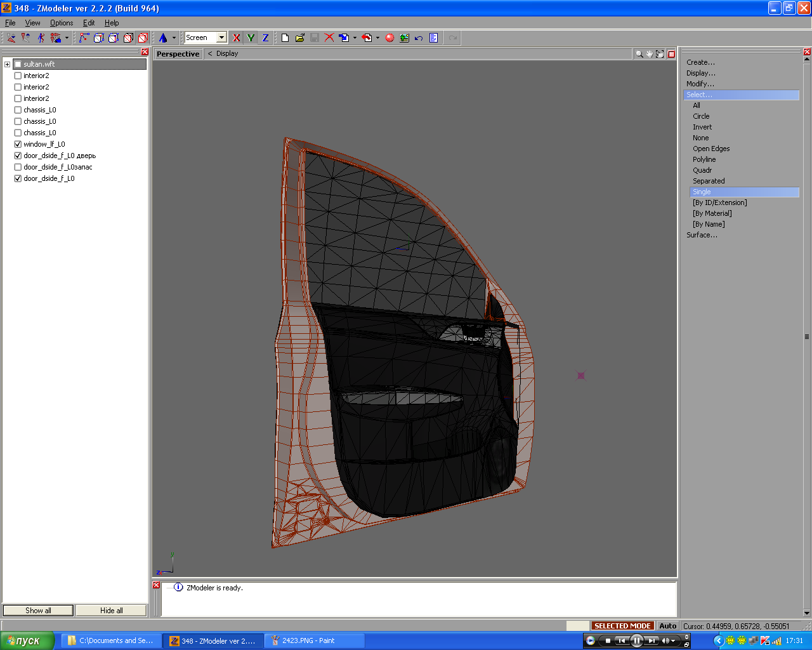Click the Undo arrow icon
This screenshot has width=812, height=650.
pyautogui.click(x=419, y=38)
